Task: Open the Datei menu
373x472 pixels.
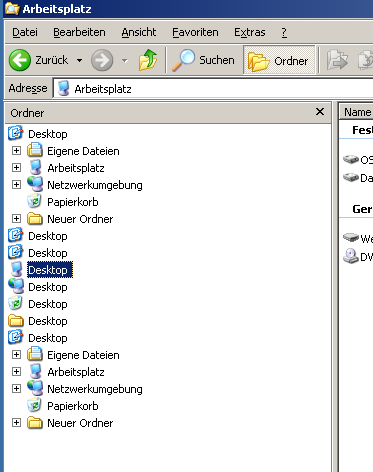Action: 25,32
